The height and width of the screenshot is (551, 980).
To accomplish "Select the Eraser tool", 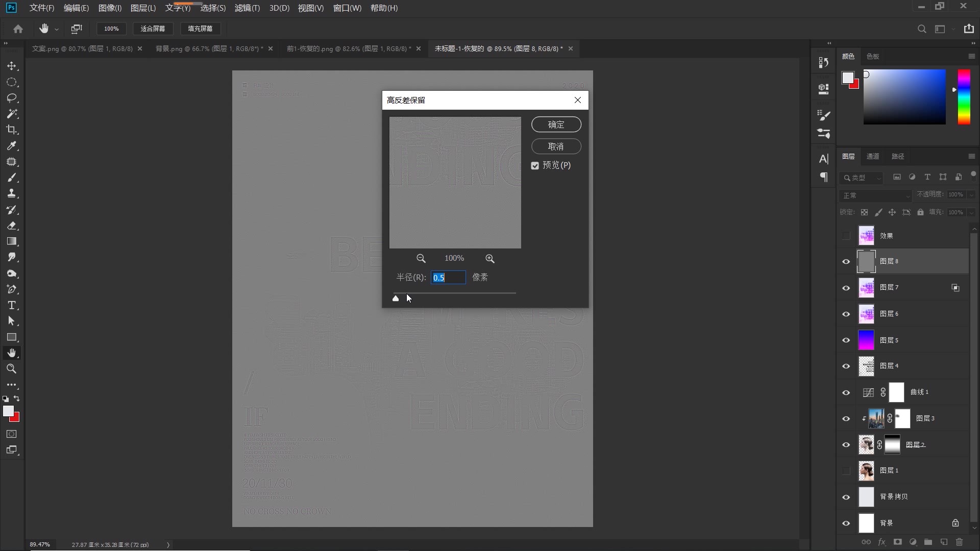I will coord(12,226).
